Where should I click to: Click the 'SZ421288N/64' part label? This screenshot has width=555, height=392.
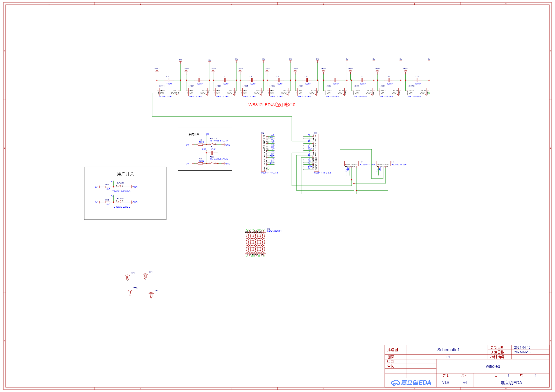(x=274, y=231)
